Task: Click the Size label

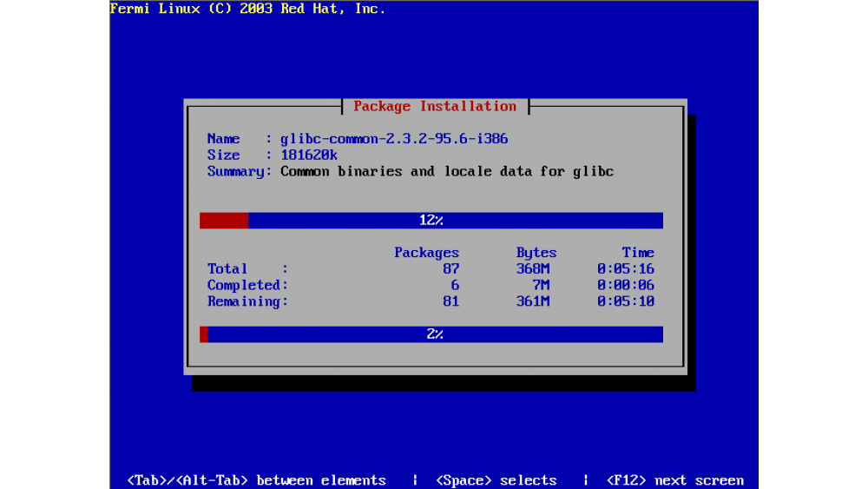Action: coord(224,155)
